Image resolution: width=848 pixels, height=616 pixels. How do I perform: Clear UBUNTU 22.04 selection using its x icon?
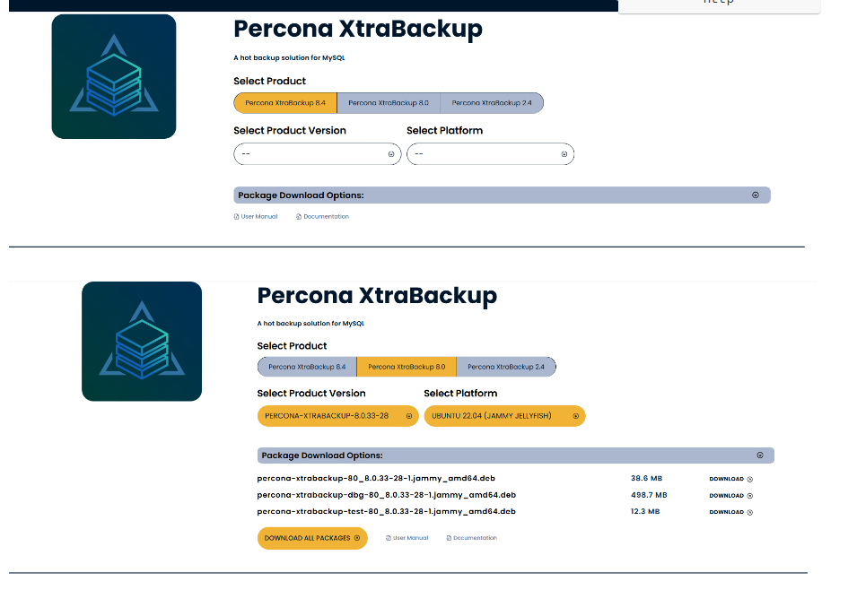coord(574,416)
